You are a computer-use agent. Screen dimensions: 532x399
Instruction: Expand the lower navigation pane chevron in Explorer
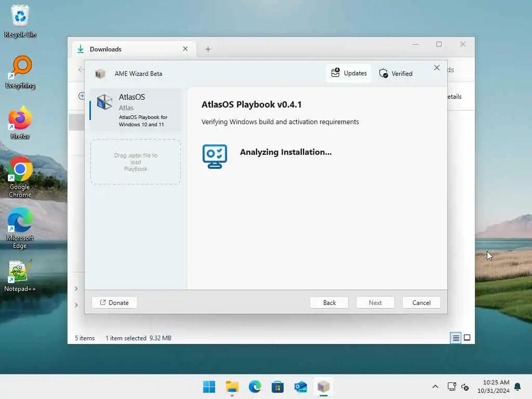tap(76, 305)
